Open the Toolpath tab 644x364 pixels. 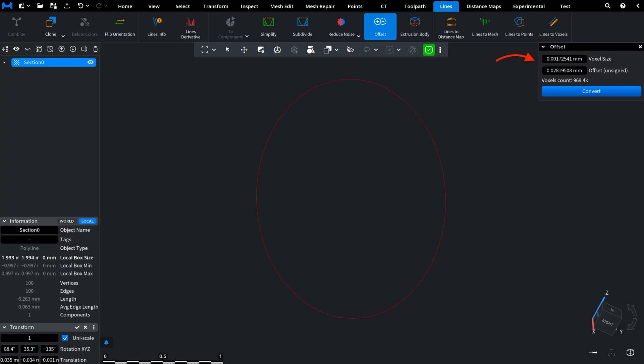point(415,6)
